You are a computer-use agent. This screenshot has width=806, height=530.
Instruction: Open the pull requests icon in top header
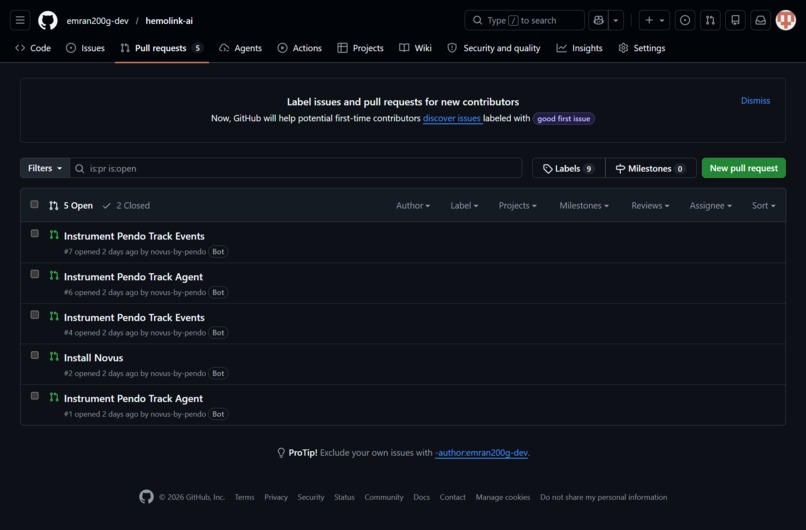(x=710, y=21)
